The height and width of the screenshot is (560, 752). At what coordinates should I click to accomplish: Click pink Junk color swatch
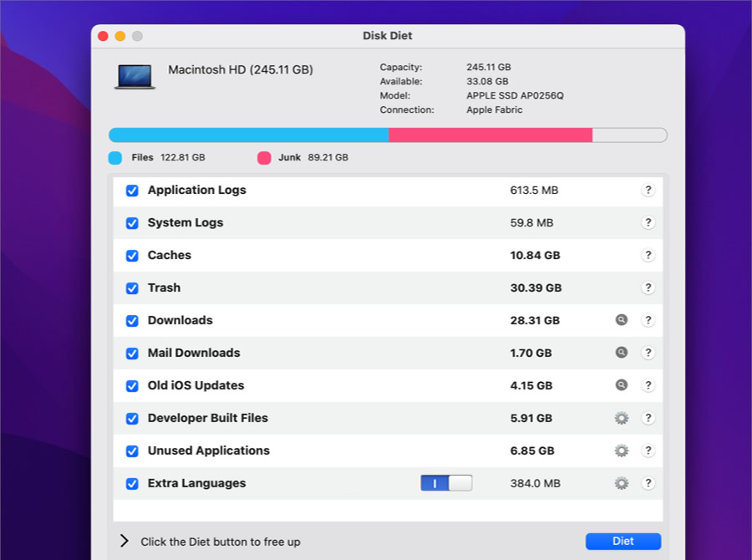click(264, 158)
